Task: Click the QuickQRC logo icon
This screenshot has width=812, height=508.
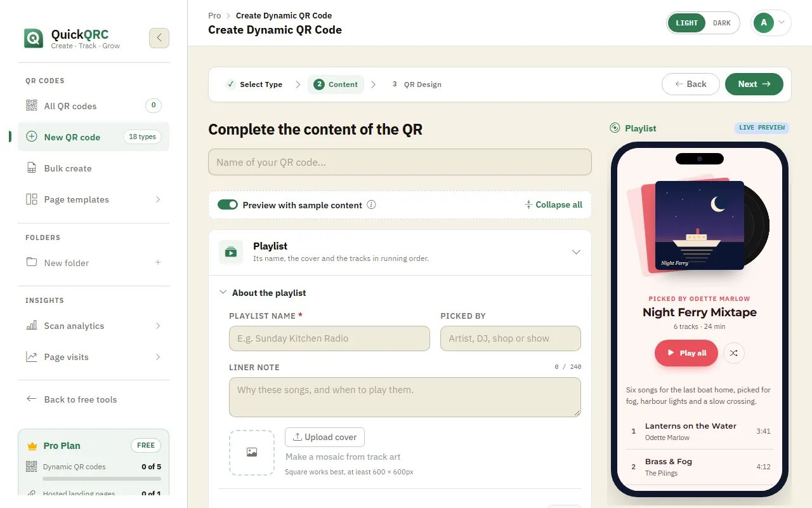Action: pyautogui.click(x=34, y=38)
